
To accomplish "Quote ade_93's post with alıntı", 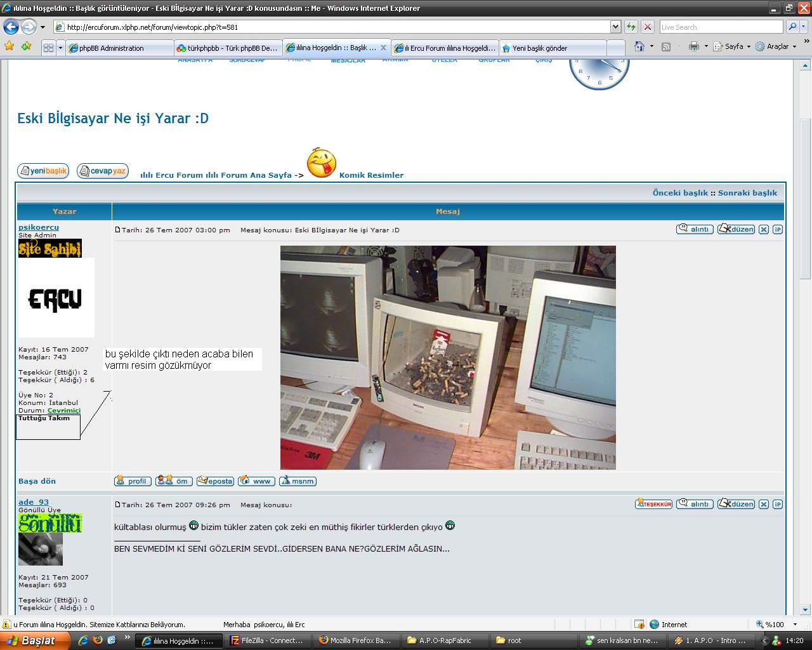I will [x=695, y=504].
